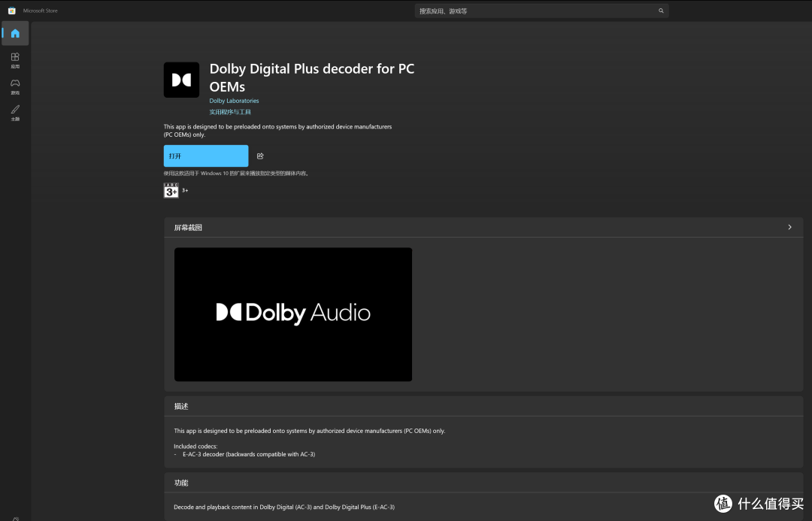Click the 屏幕截图 section header

pyautogui.click(x=483, y=227)
